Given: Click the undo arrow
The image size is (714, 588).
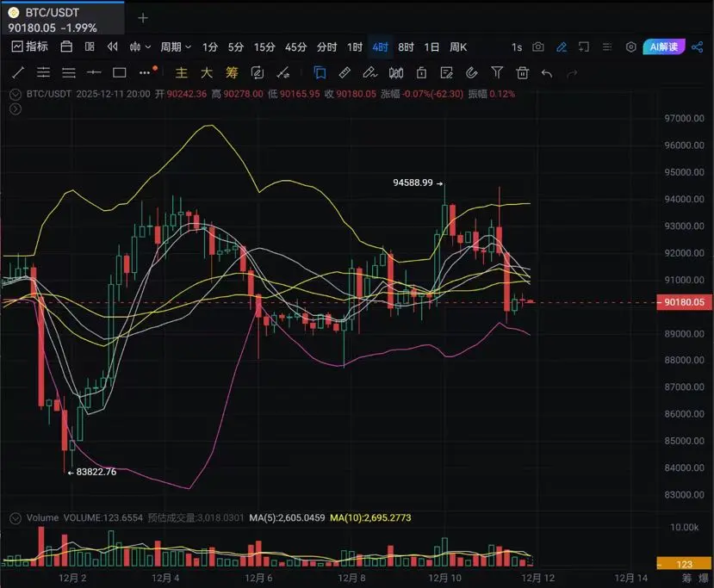Looking at the screenshot, I should point(547,73).
